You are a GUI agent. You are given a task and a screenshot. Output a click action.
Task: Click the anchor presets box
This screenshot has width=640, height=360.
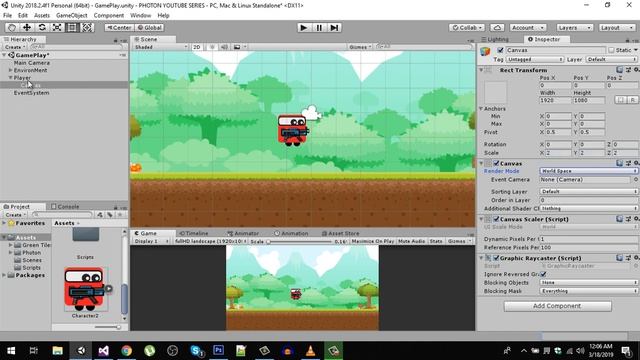(x=496, y=93)
